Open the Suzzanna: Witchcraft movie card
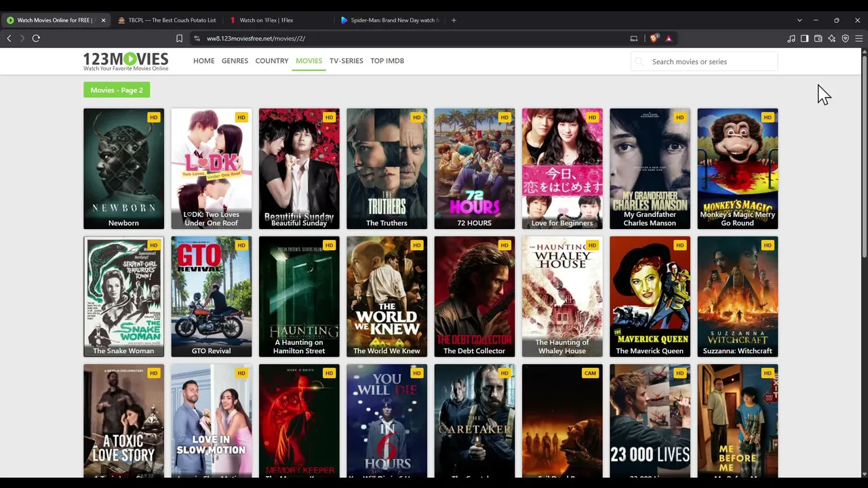This screenshot has width=868, height=488. tap(737, 297)
